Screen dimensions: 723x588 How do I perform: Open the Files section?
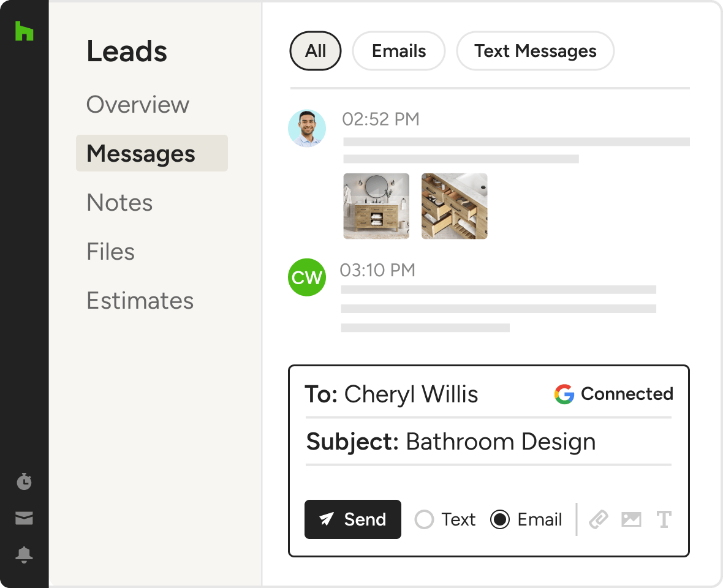(x=110, y=252)
